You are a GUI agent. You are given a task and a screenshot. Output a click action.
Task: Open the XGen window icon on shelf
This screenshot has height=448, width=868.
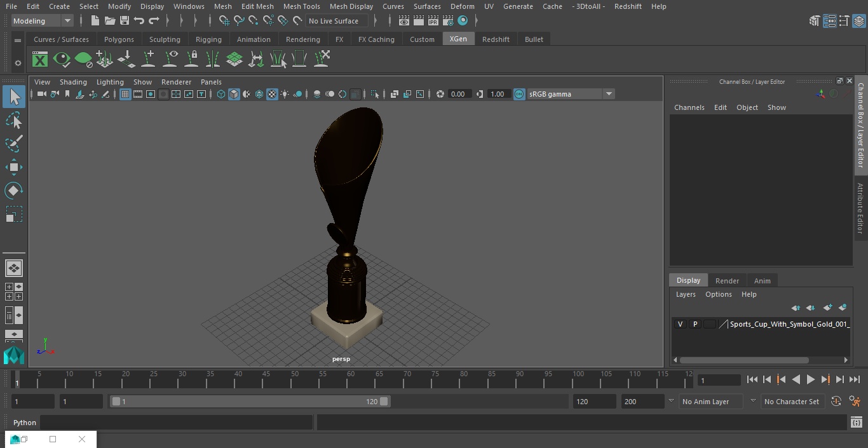coord(39,60)
